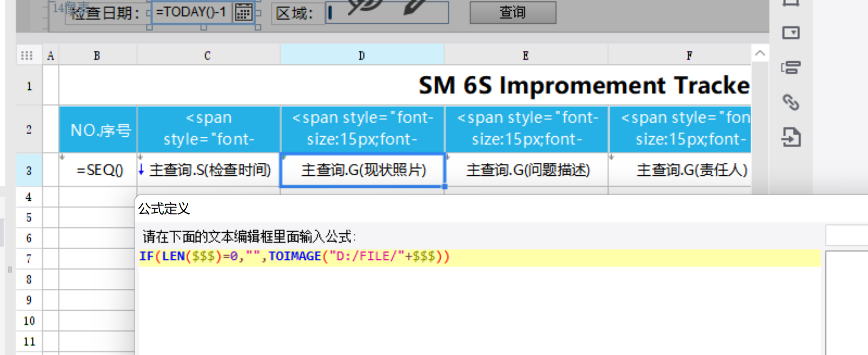The width and height of the screenshot is (868, 355).
Task: Click the document import arrow icon
Action: pos(791,137)
